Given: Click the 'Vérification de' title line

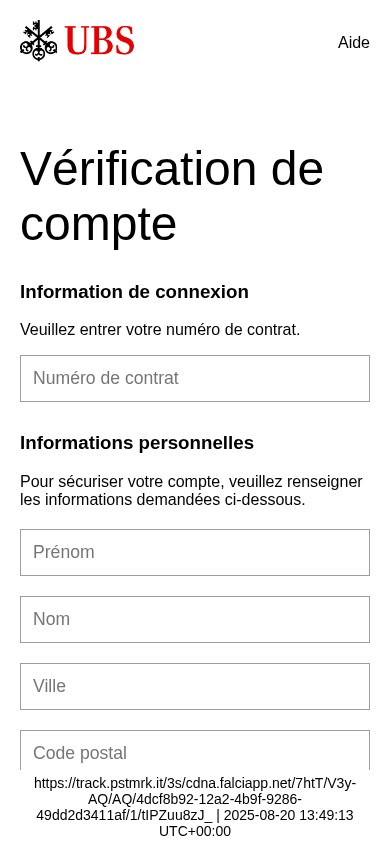Looking at the screenshot, I should point(172,169).
